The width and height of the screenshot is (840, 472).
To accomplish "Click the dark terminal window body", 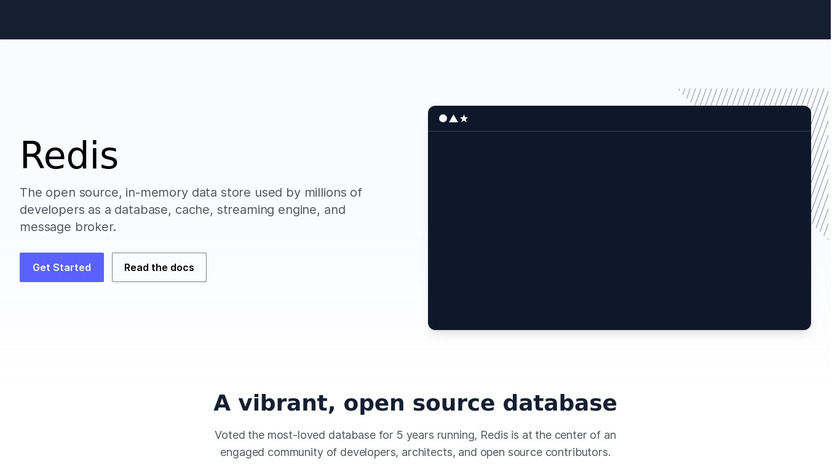I will pyautogui.click(x=619, y=230).
